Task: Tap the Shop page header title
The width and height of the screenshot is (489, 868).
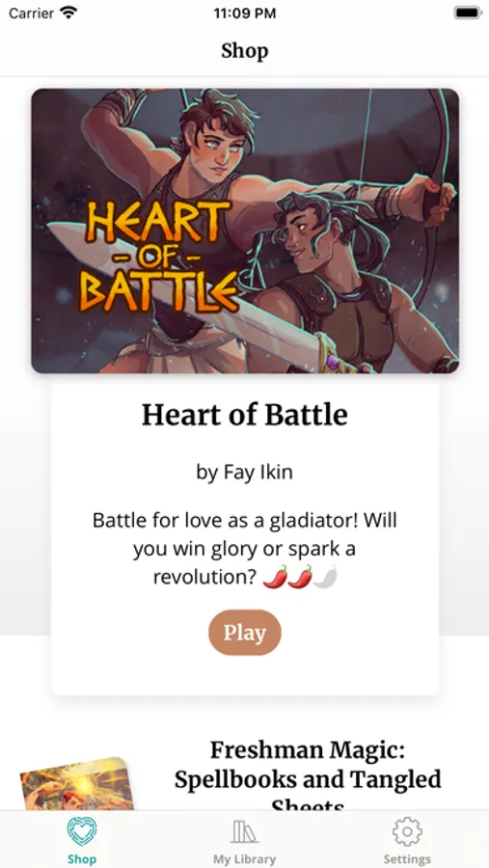Action: (x=245, y=51)
